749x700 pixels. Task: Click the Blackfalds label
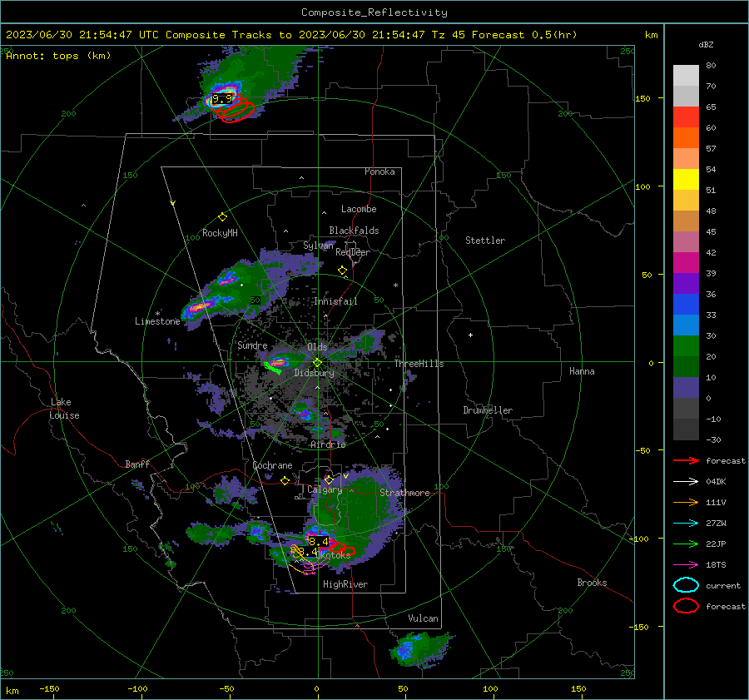pos(354,231)
